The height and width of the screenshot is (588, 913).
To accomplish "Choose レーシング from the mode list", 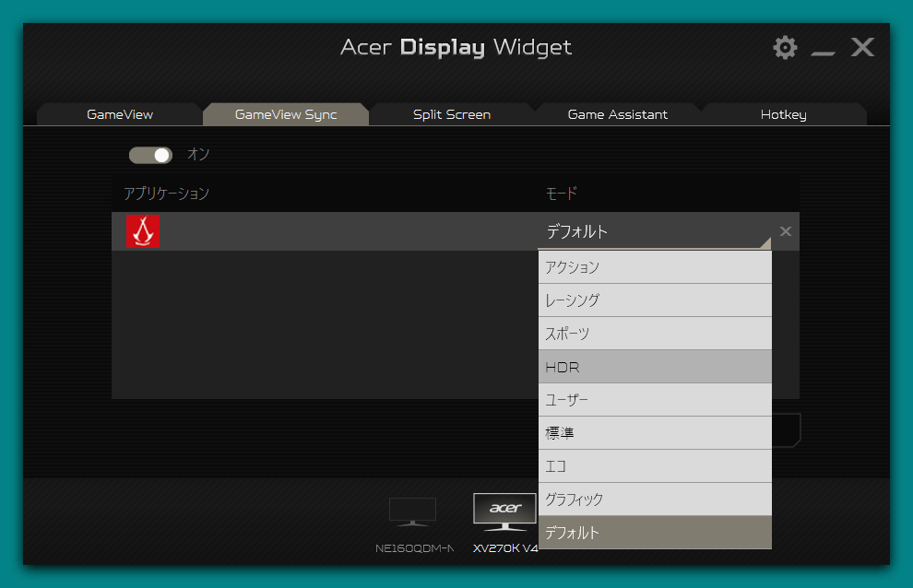I will [x=655, y=300].
